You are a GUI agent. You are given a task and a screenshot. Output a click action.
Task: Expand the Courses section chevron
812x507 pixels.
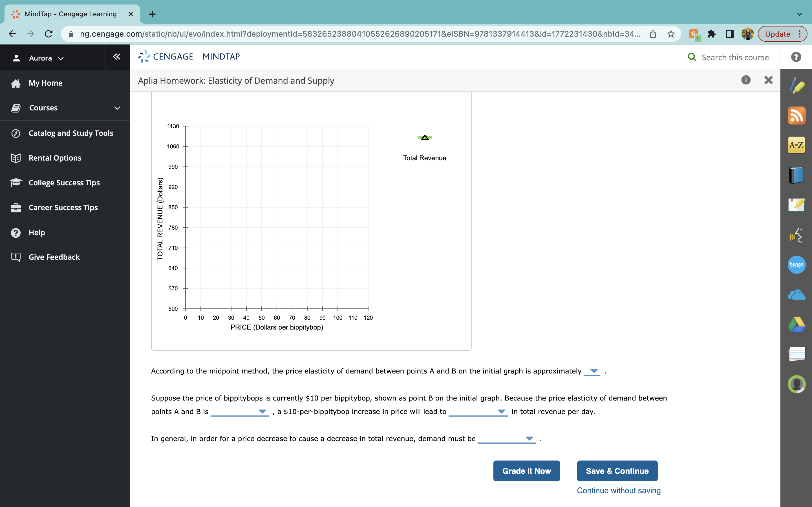[x=116, y=108]
